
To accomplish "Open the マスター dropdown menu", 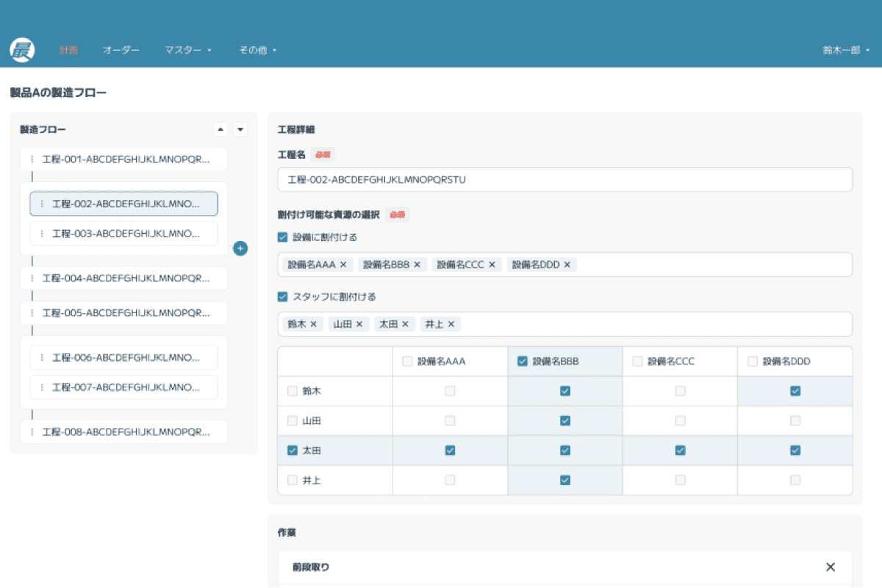I will click(188, 50).
